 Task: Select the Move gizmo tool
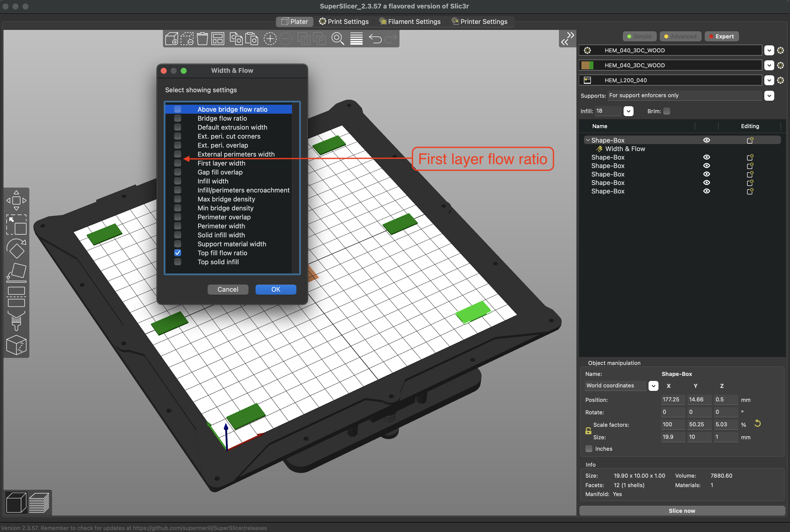16,200
